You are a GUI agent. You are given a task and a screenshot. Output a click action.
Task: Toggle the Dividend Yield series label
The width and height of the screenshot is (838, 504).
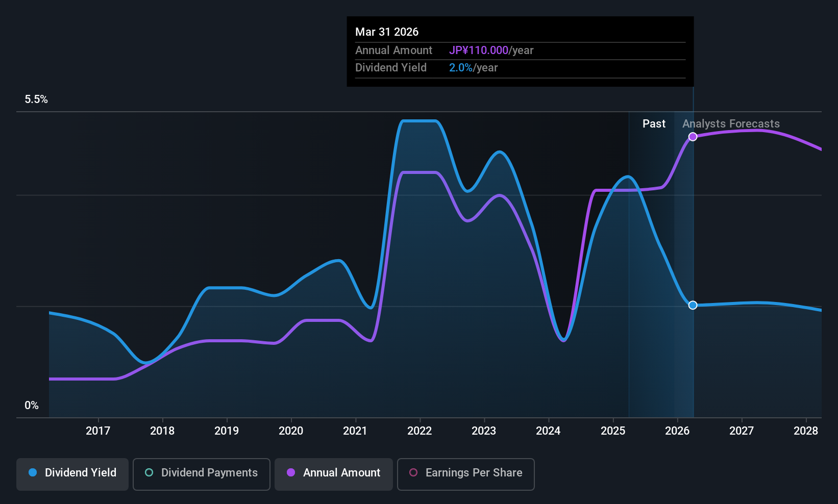(x=81, y=472)
